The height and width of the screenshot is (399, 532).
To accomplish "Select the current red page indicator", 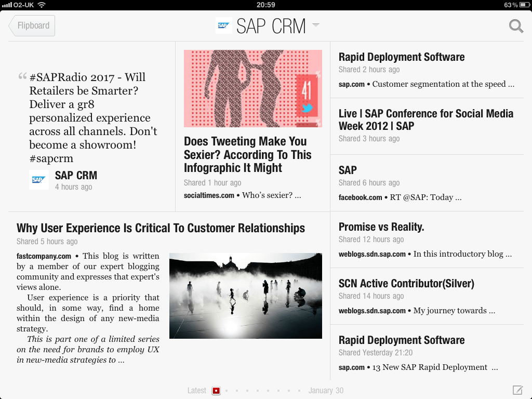I will point(216,391).
